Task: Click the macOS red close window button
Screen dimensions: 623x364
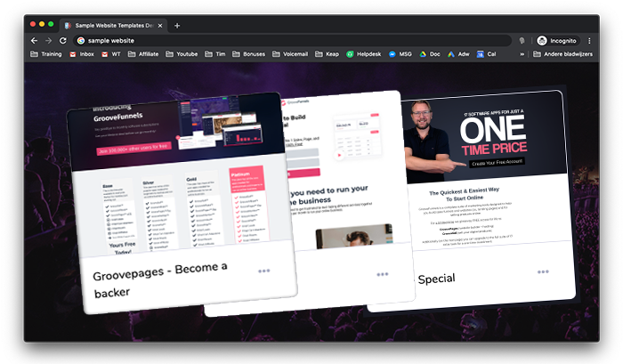Action: click(x=33, y=24)
